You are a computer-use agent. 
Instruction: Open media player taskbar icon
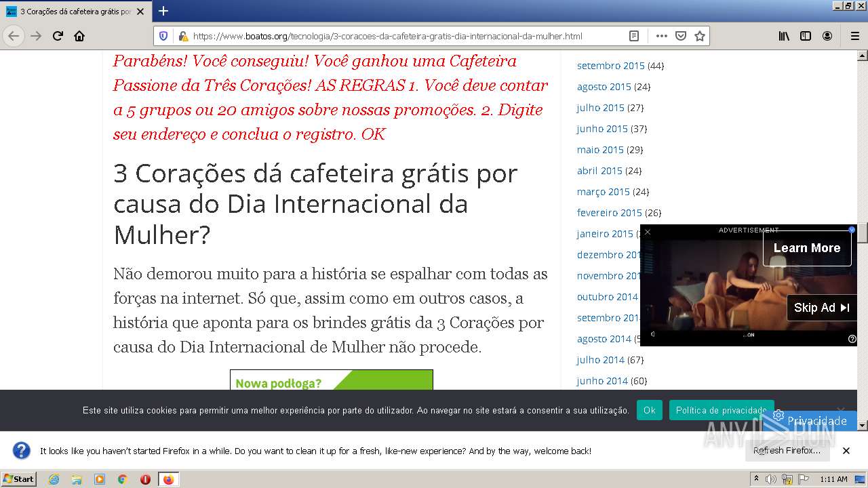pos(100,479)
